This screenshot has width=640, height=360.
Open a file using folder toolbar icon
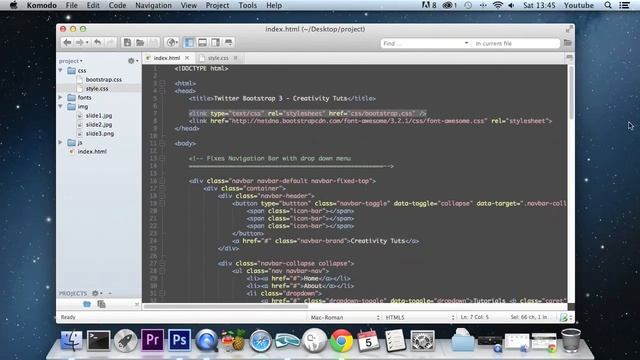(x=140, y=42)
